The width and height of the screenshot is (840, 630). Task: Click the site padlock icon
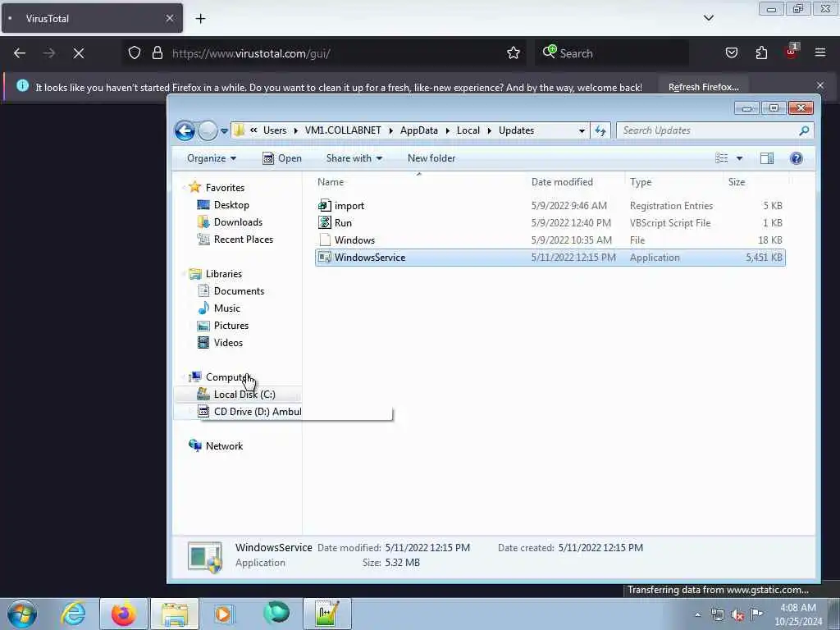pyautogui.click(x=157, y=53)
